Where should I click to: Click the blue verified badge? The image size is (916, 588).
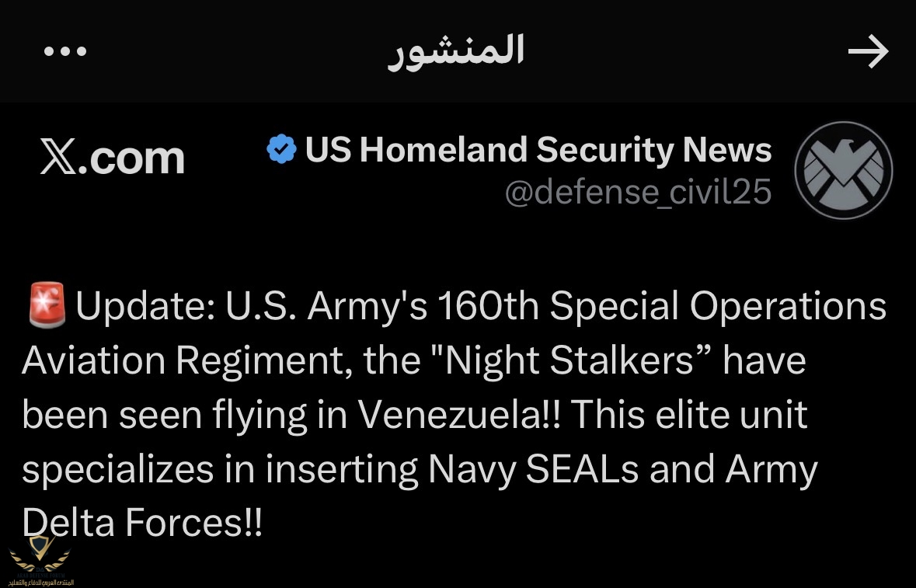pos(280,149)
